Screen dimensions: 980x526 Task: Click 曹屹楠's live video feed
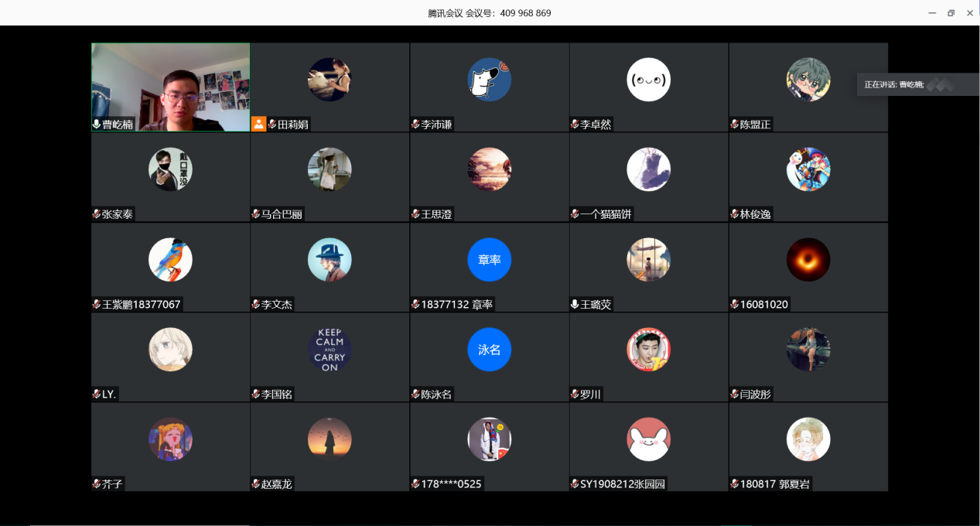pos(170,85)
